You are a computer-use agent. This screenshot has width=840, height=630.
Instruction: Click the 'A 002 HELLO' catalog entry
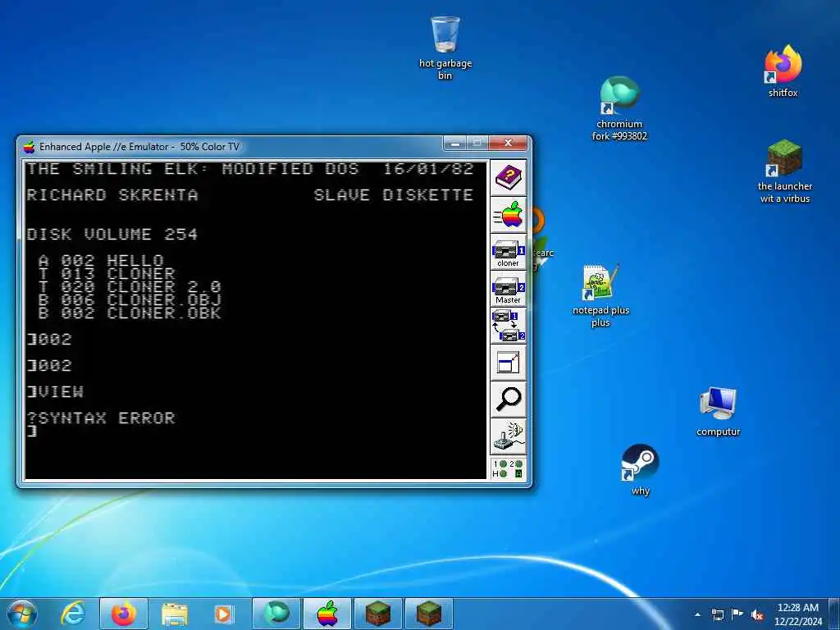101,261
